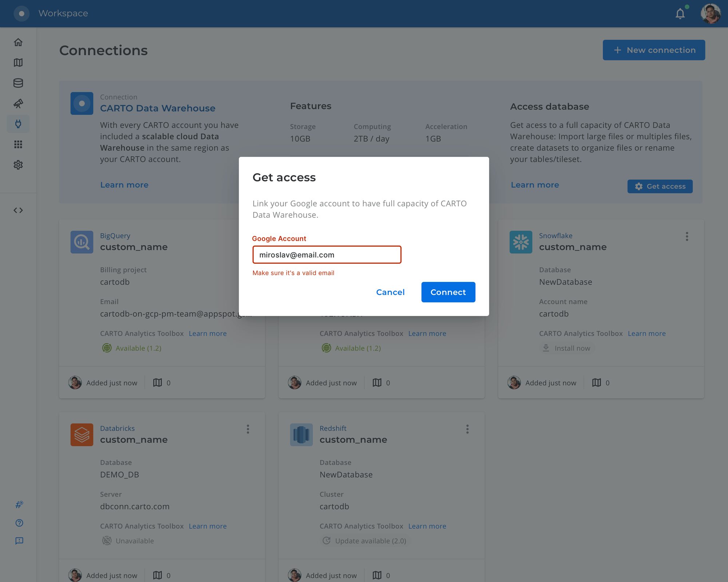Open the Home sidebar icon
This screenshot has height=582, width=728.
(x=18, y=42)
